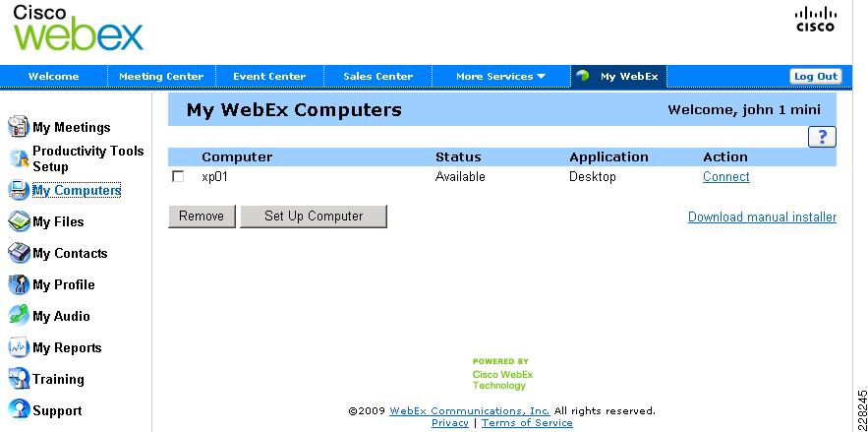This screenshot has height=432, width=868.
Task: Click the My Profile person icon
Action: (19, 284)
